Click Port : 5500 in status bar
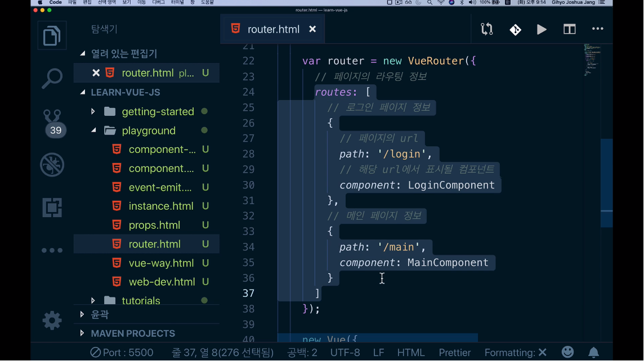 (x=122, y=353)
